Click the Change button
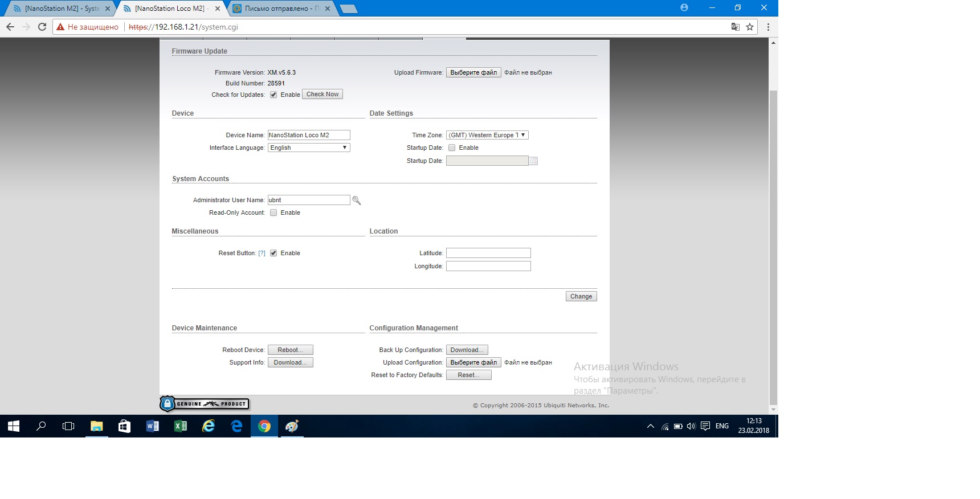The width and height of the screenshot is (980, 499). point(581,296)
